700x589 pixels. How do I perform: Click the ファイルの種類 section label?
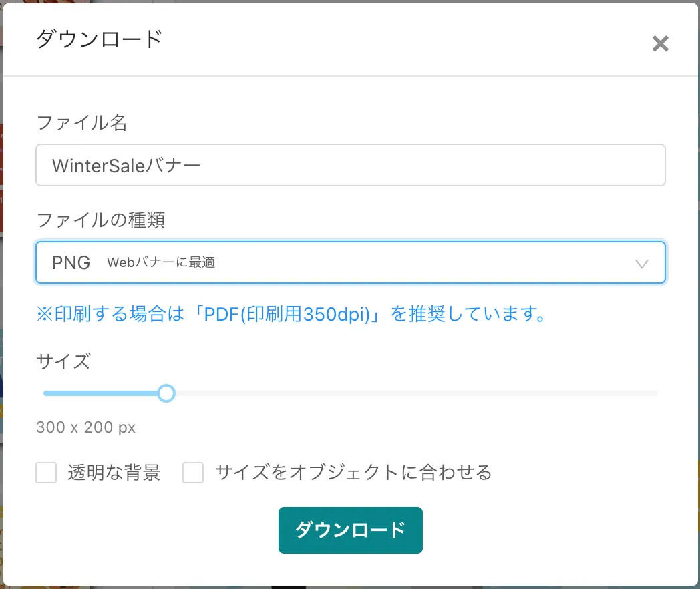click(100, 221)
